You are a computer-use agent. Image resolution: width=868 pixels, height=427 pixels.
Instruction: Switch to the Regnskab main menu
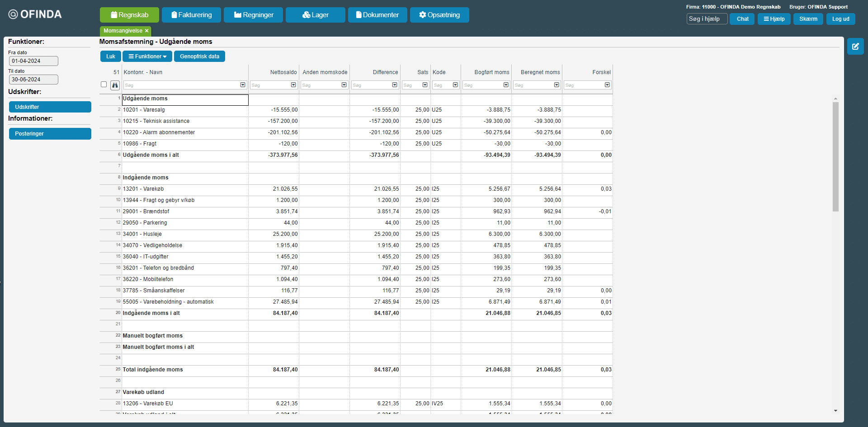[129, 15]
